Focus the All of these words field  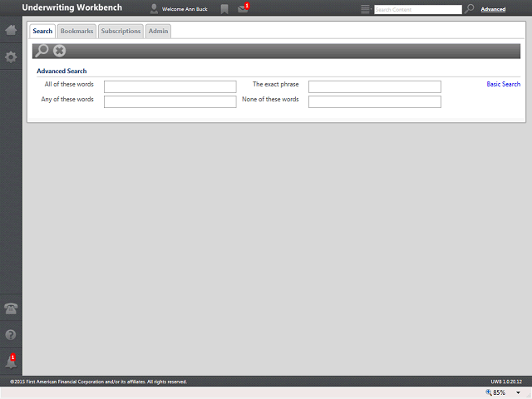point(170,86)
